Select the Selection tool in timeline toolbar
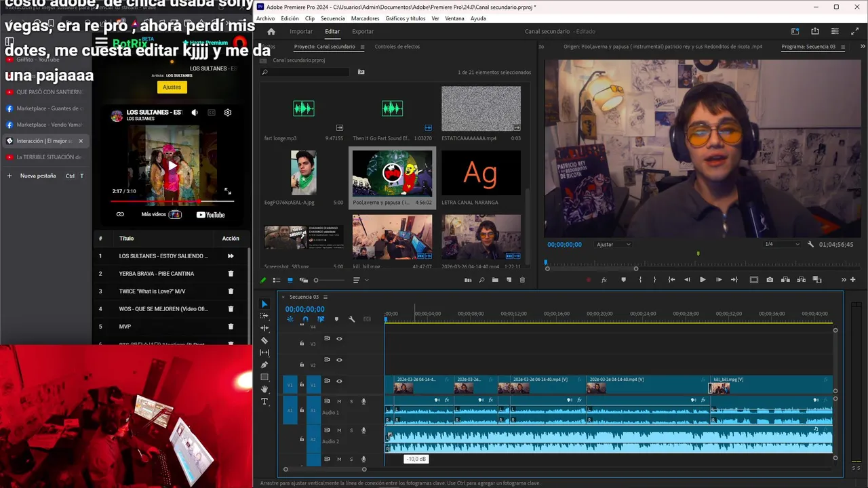Viewport: 868px width, 488px height. (x=264, y=304)
